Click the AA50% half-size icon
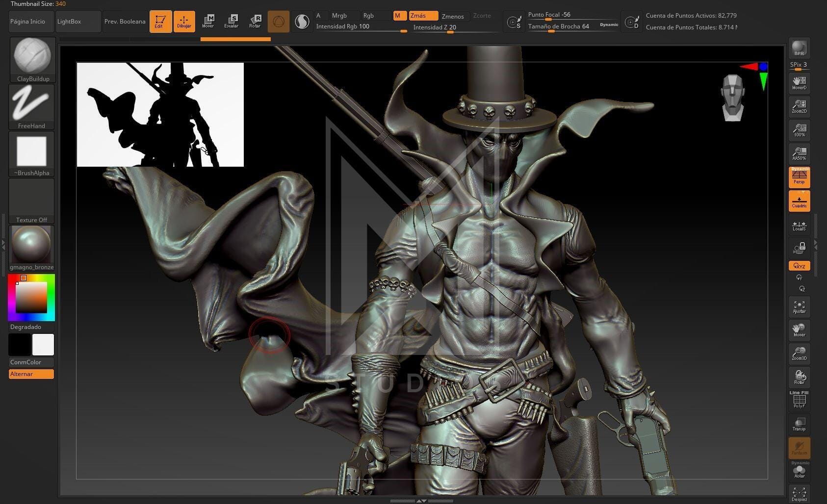 [x=799, y=153]
